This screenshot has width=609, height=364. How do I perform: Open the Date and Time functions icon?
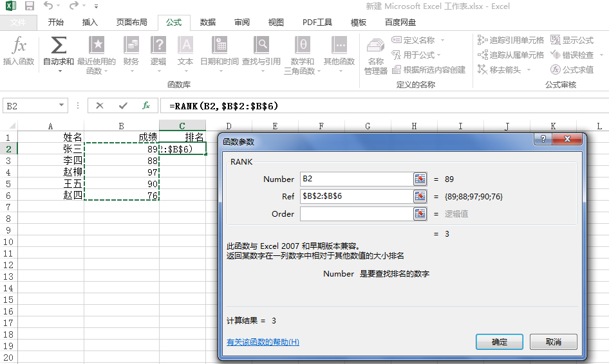(x=220, y=45)
